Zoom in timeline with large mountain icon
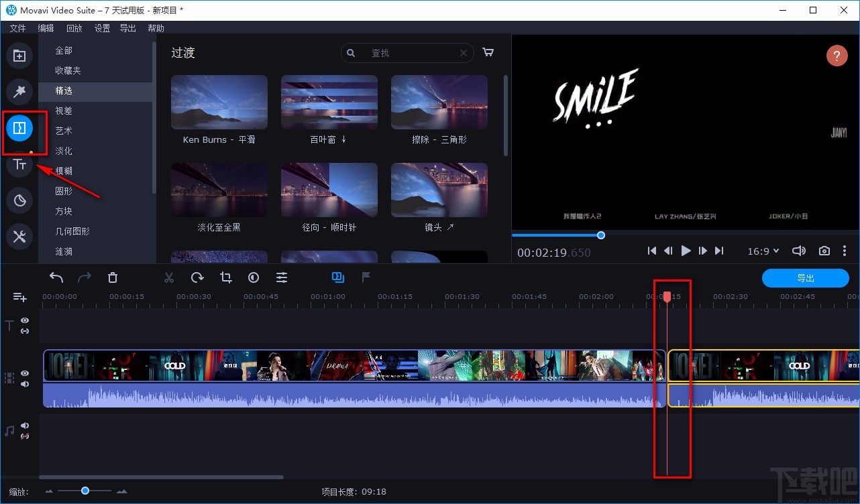The image size is (860, 504). click(121, 491)
